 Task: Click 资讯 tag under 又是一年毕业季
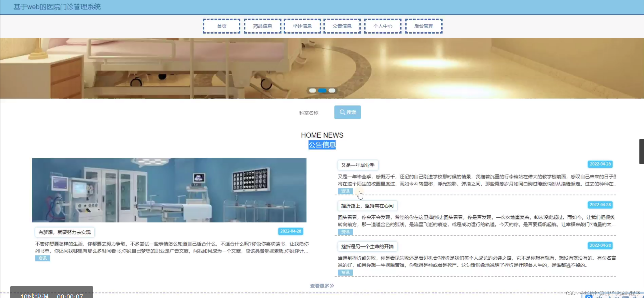(345, 191)
